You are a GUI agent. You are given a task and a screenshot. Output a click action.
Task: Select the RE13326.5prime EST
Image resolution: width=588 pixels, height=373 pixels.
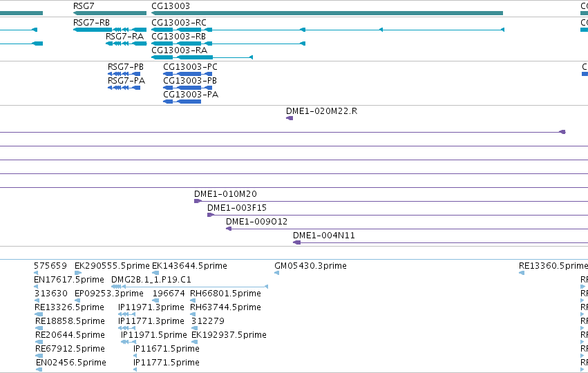(69, 307)
